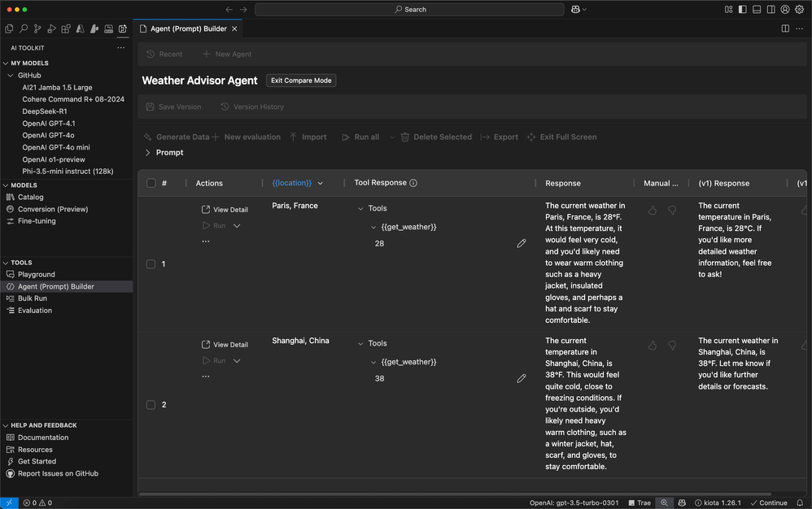This screenshot has width=812, height=509.
Task: Click the Customize Layout icon in title bar
Action: (729, 9)
